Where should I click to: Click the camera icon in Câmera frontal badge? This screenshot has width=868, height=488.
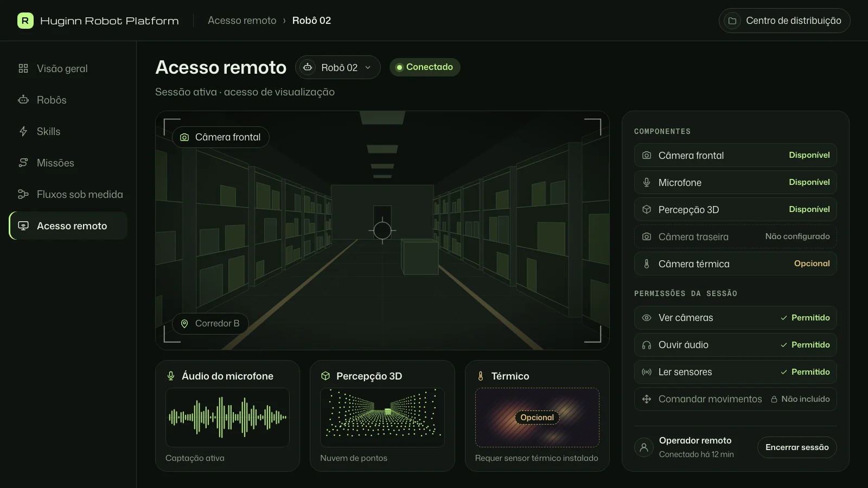point(184,137)
